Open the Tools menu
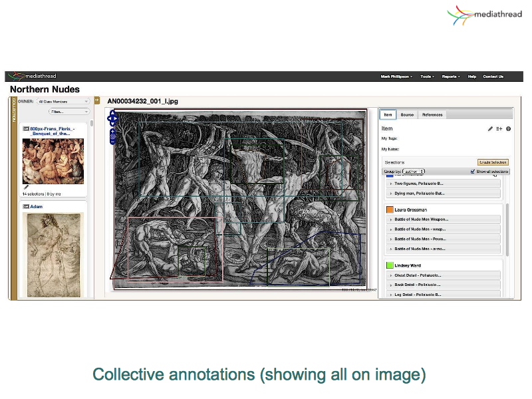This screenshot has width=532, height=399. [427, 76]
